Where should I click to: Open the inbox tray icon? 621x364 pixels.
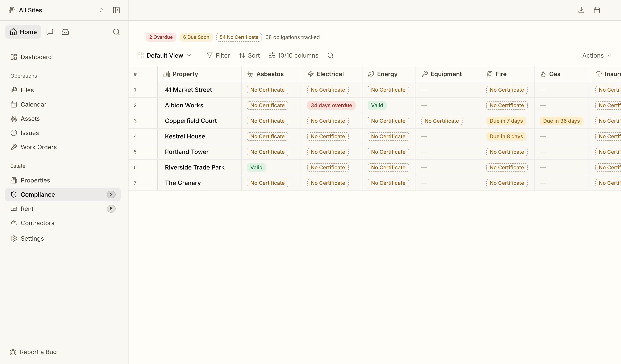click(65, 32)
